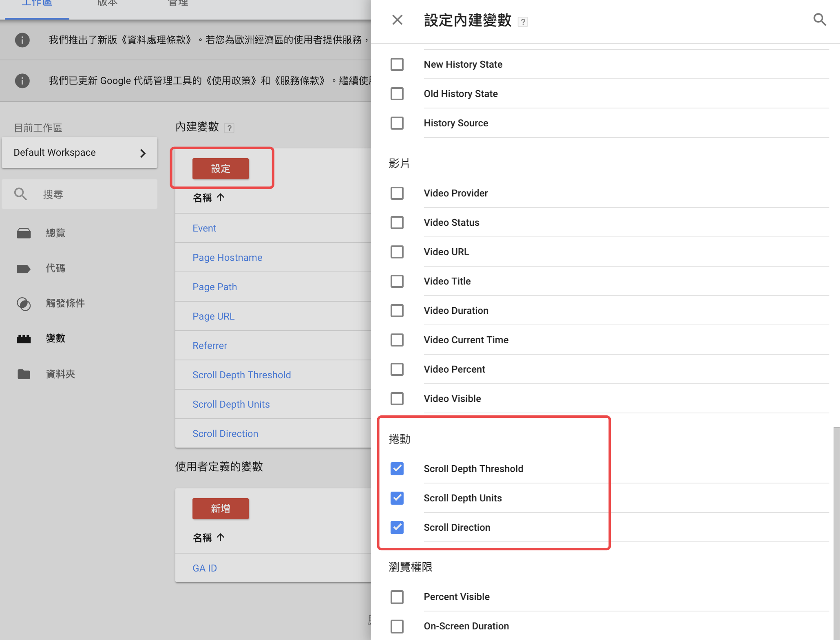Click the 設定 button in 內建變數
Image resolution: width=840 pixels, height=640 pixels.
click(x=221, y=170)
